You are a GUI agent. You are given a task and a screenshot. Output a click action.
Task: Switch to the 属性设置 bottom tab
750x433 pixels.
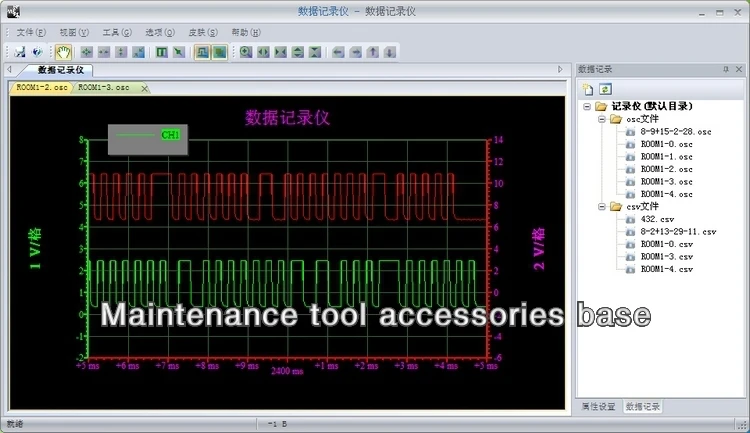click(x=598, y=407)
